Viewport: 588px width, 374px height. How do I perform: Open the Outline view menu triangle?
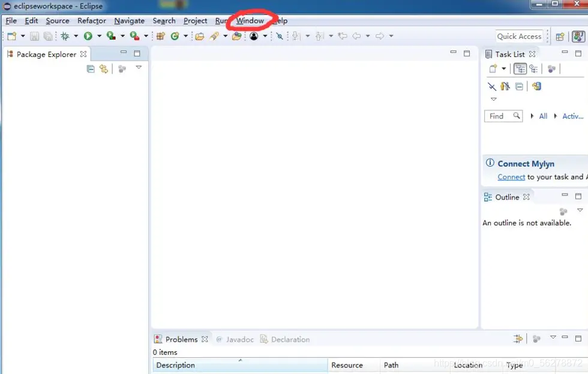pyautogui.click(x=580, y=210)
